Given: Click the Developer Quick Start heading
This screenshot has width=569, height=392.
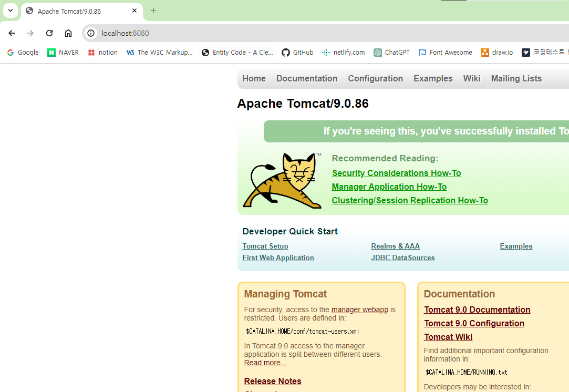Looking at the screenshot, I should click(290, 232).
